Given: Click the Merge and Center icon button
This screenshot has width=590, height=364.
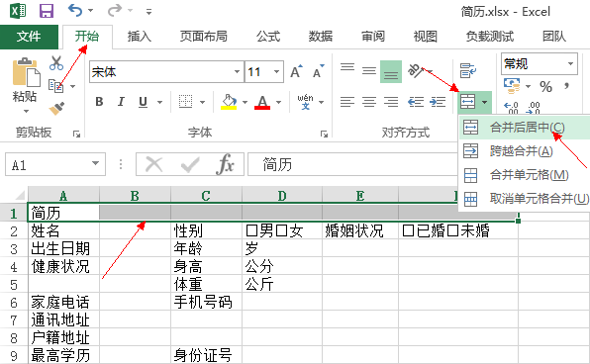Looking at the screenshot, I should click(x=467, y=102).
